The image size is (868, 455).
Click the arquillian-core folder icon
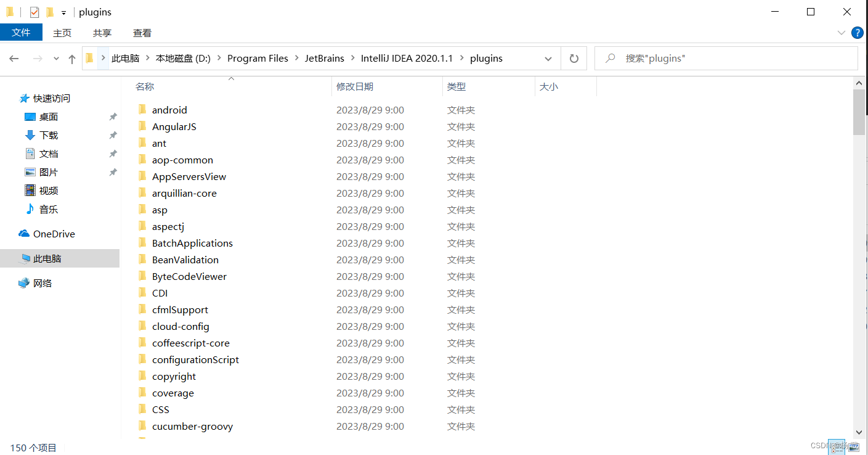[x=142, y=193]
